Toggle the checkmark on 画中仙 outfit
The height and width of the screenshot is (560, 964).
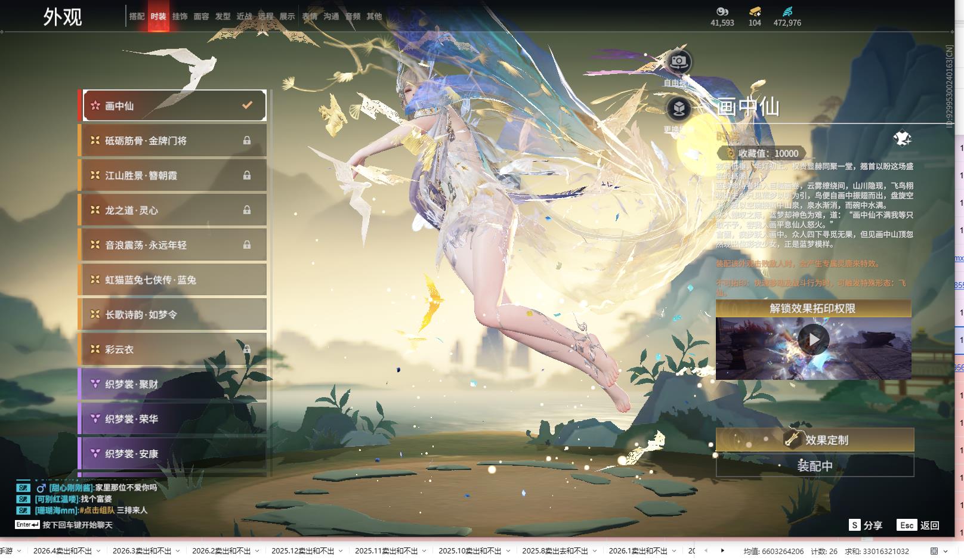click(247, 106)
